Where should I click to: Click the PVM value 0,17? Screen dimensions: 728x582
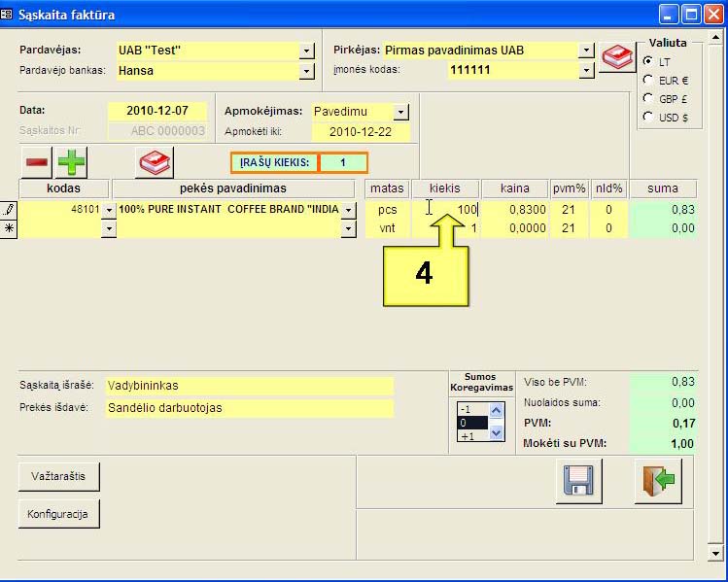click(663, 424)
